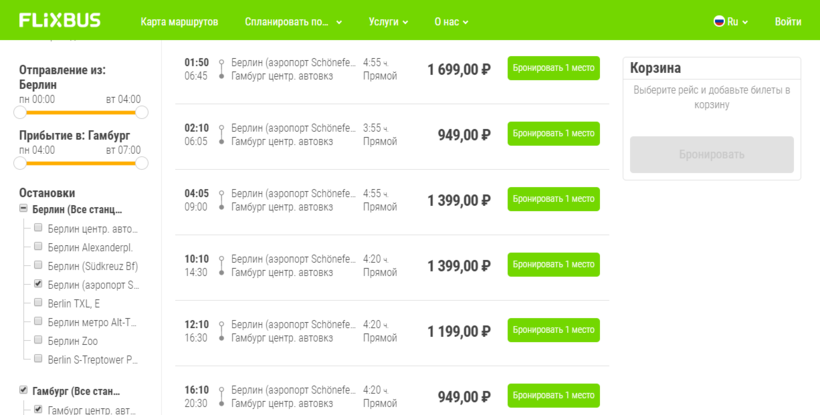Toggle Гамбург (Все стан... checkbox
This screenshot has height=415, width=820.
(x=23, y=390)
